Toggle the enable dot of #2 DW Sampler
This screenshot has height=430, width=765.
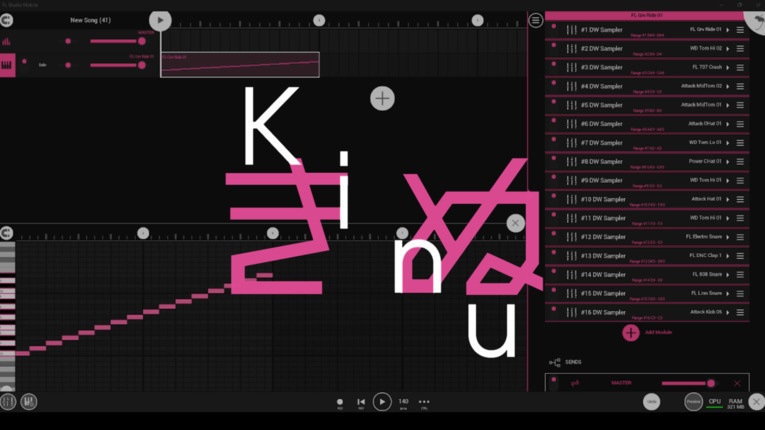click(x=554, y=45)
